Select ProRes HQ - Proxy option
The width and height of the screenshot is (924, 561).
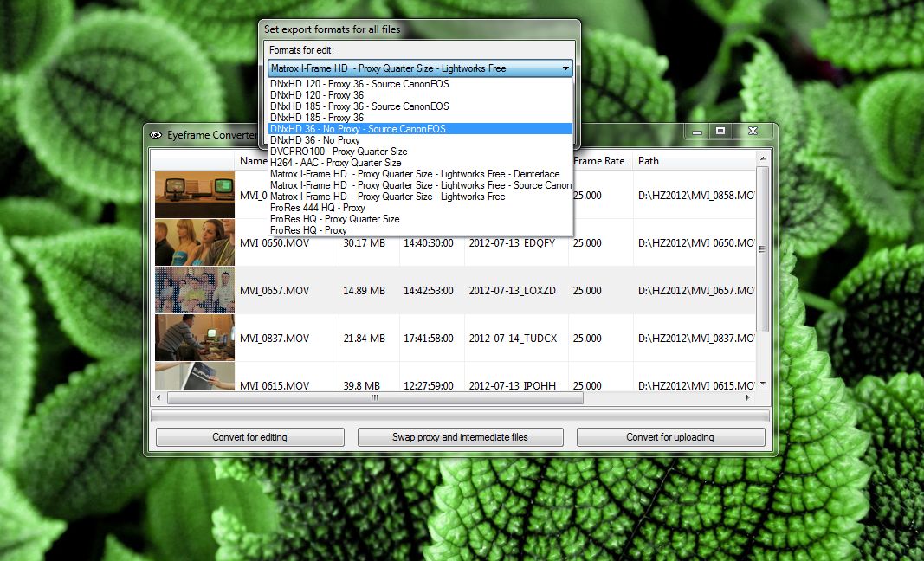420,229
